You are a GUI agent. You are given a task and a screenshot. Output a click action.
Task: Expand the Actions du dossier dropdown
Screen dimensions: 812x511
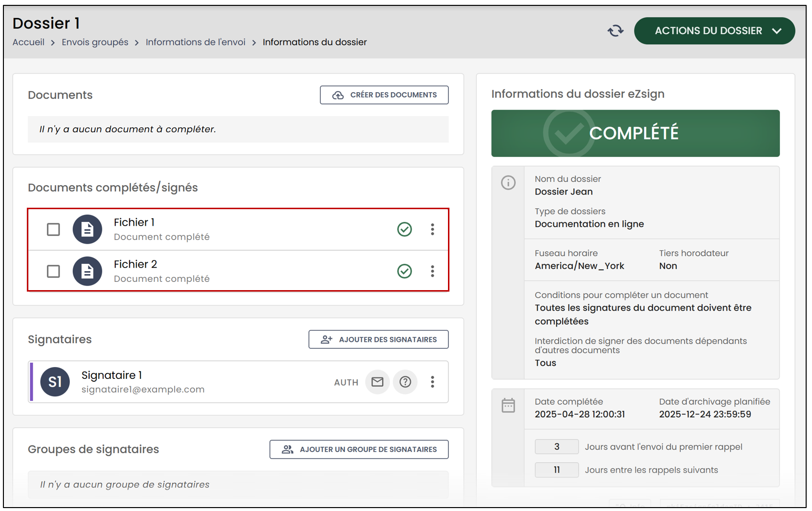pyautogui.click(x=714, y=31)
